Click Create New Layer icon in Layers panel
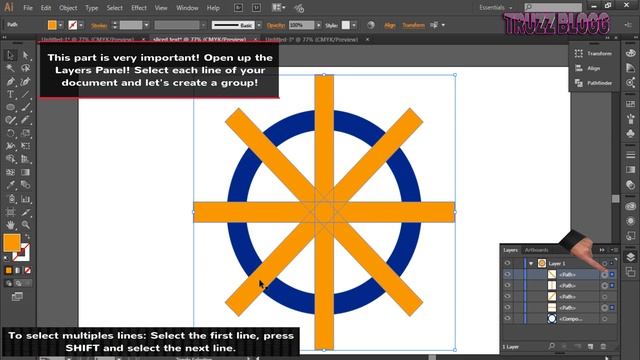Screen dimensions: 640x360 tap(590, 346)
